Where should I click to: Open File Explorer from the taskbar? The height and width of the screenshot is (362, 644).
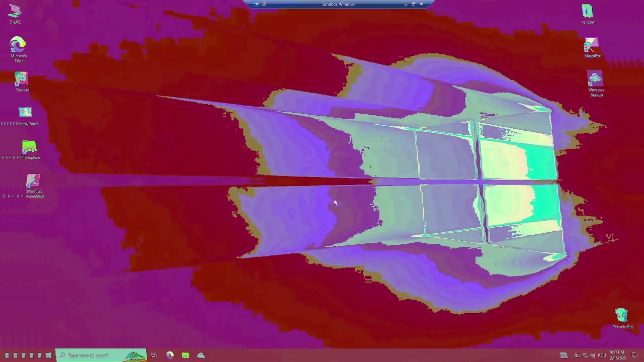186,355
